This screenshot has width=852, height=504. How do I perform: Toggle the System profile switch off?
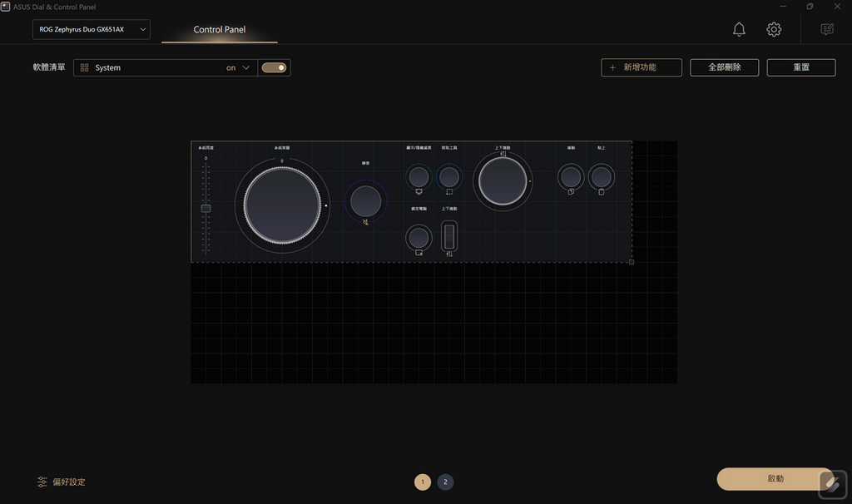(274, 67)
